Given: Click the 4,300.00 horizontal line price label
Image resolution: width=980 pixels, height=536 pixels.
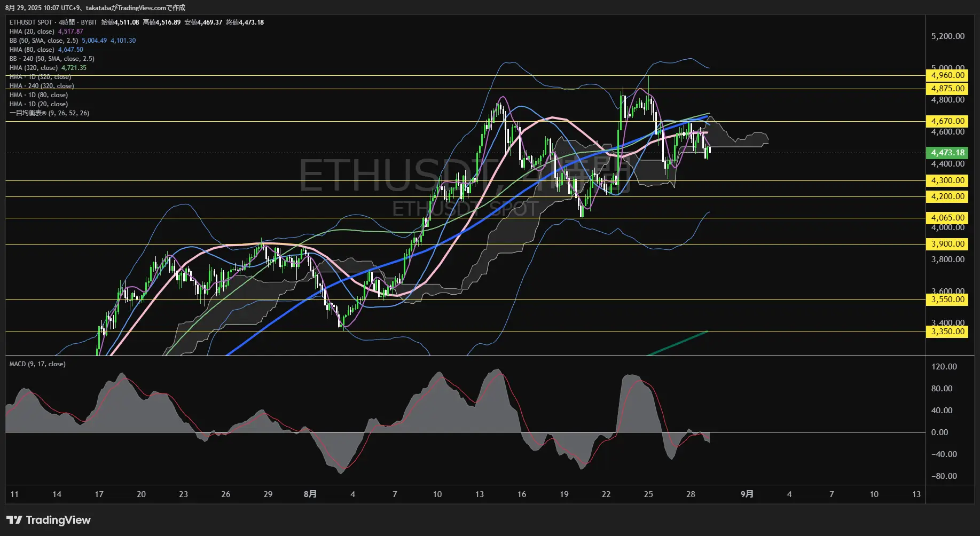Looking at the screenshot, I should click(947, 180).
